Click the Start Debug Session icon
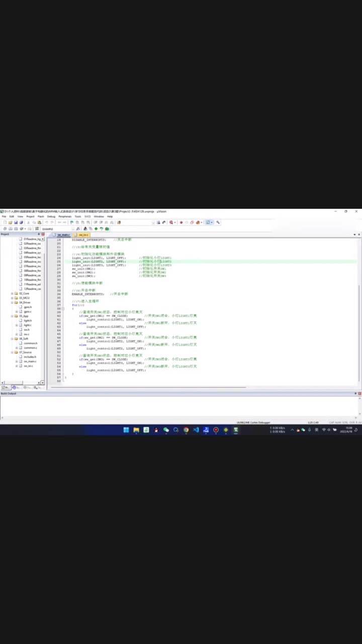 171,222
